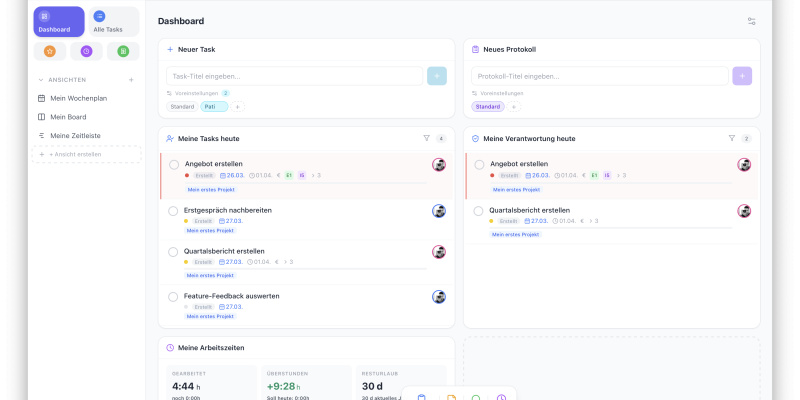This screenshot has width=800, height=400.
Task: Click the 27.03. date of Erstgespräch nachbereiten
Action: click(x=231, y=221)
